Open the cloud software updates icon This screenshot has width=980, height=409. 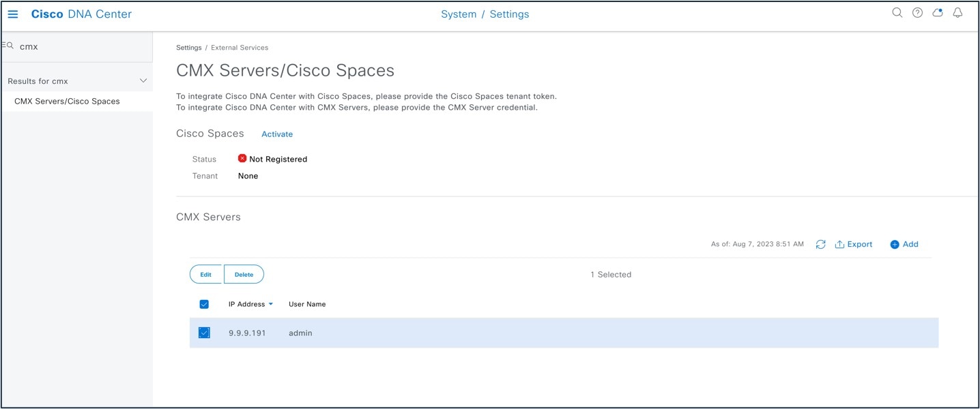[x=938, y=13]
